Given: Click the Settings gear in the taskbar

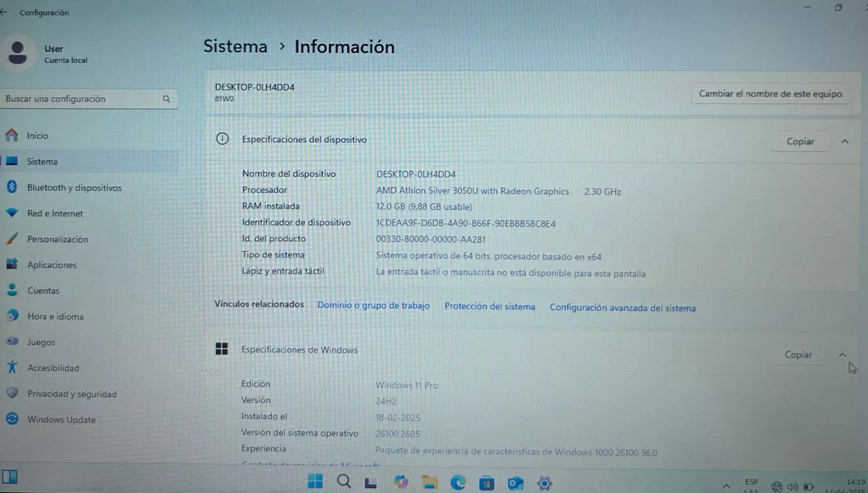Looking at the screenshot, I should tap(545, 483).
